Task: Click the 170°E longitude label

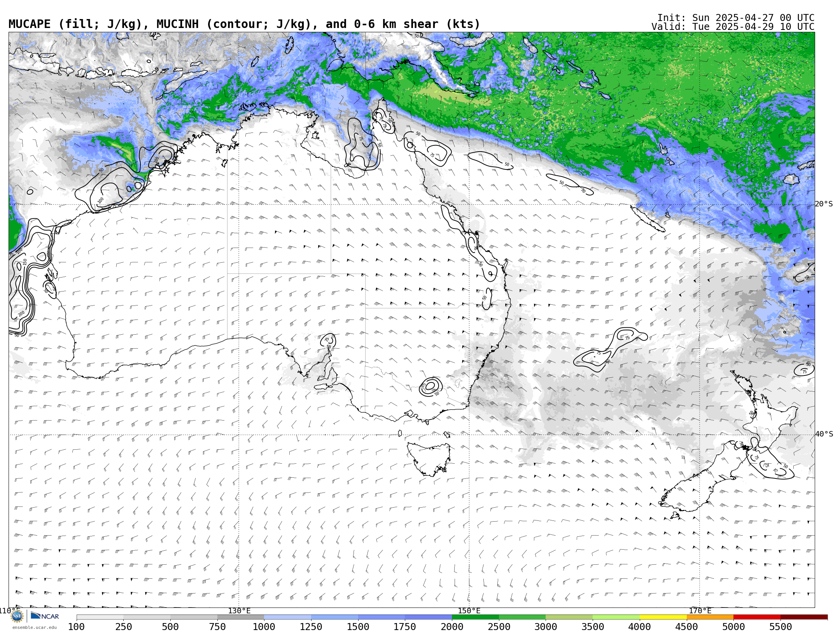Action: click(x=700, y=611)
